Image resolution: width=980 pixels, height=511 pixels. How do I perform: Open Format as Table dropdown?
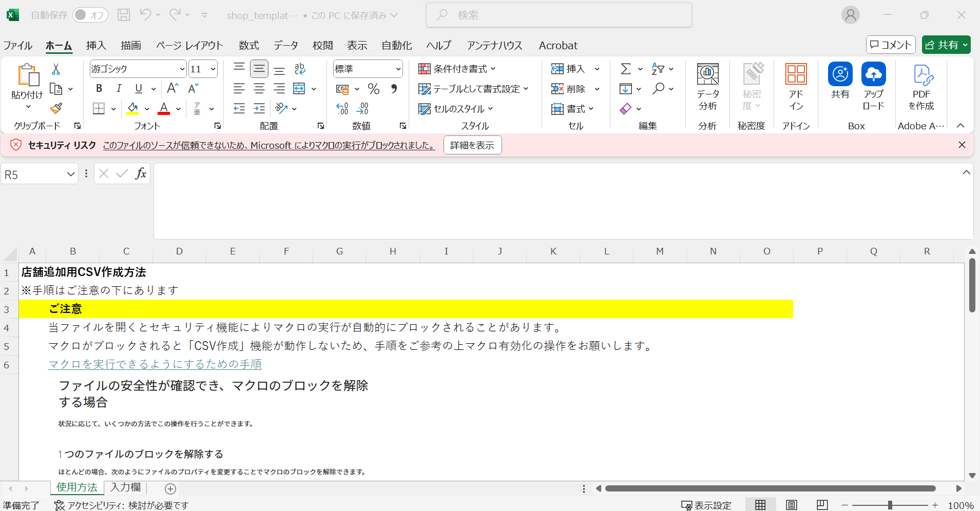pos(473,89)
